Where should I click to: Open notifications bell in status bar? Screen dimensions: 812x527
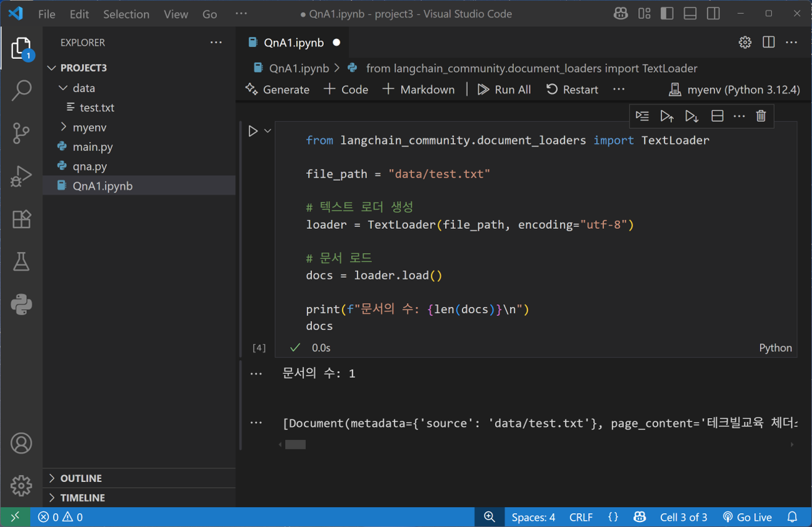pyautogui.click(x=792, y=517)
